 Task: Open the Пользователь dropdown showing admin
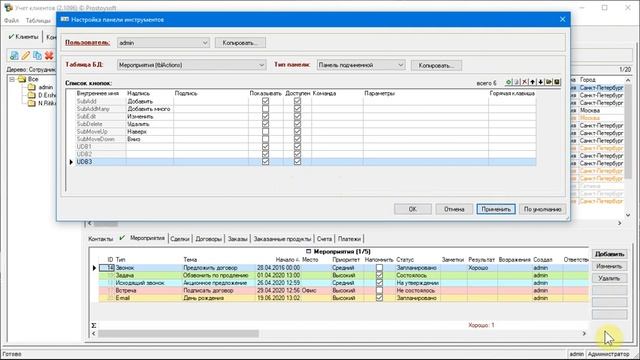click(163, 42)
